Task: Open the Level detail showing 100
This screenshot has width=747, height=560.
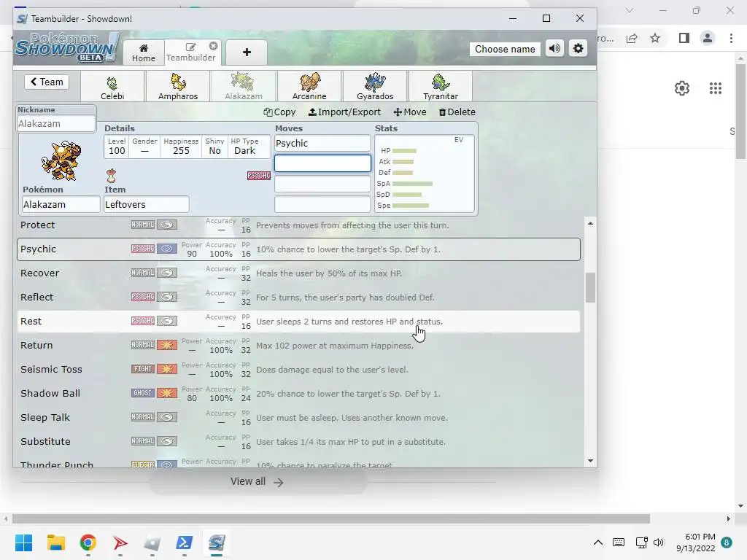Action: 117,147
